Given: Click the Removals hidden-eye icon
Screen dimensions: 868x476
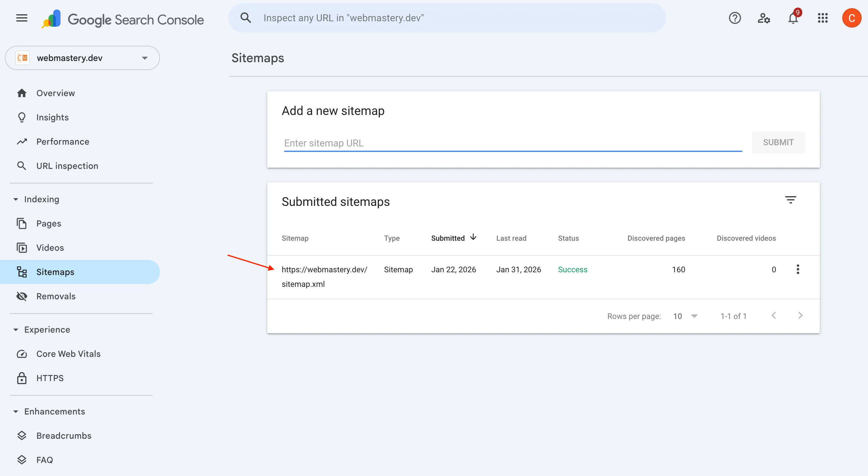Looking at the screenshot, I should pyautogui.click(x=22, y=296).
